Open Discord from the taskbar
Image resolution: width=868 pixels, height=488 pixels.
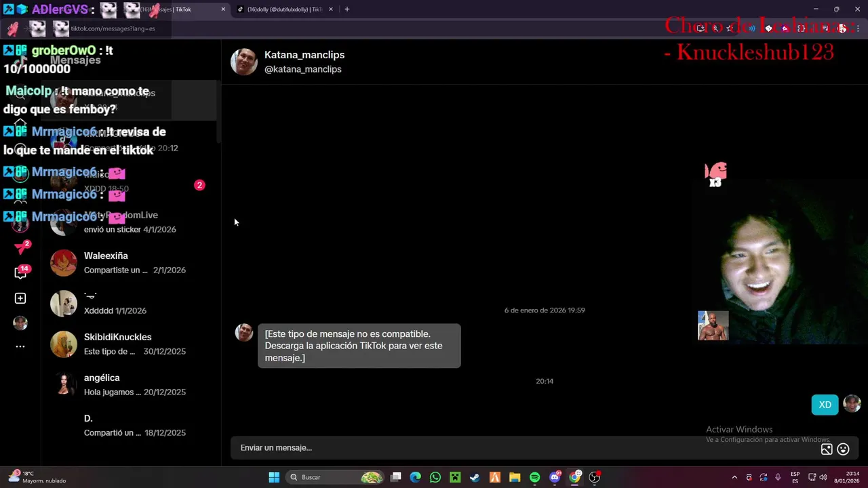tap(555, 477)
